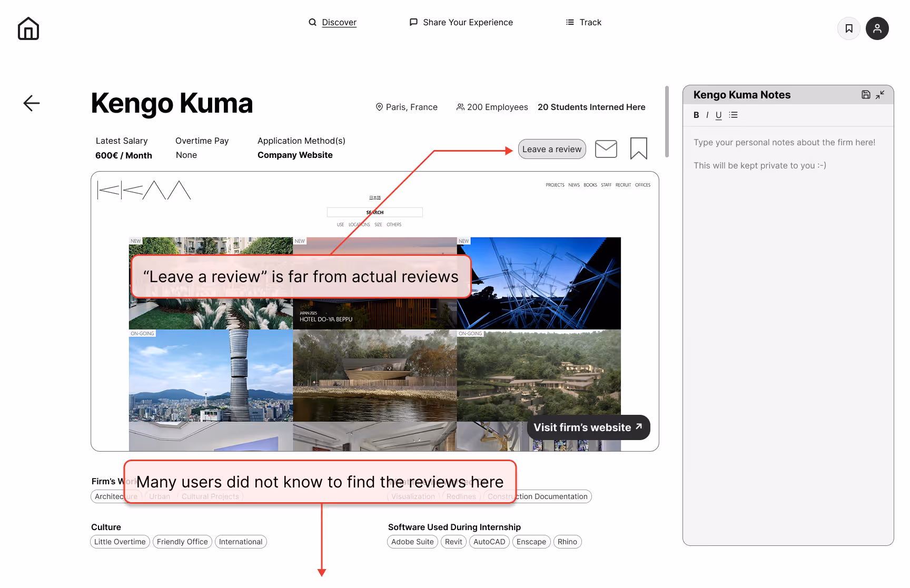Image resolution: width=910 pixels, height=588 pixels.
Task: Click the search magnifier icon beside Discover
Action: (312, 22)
